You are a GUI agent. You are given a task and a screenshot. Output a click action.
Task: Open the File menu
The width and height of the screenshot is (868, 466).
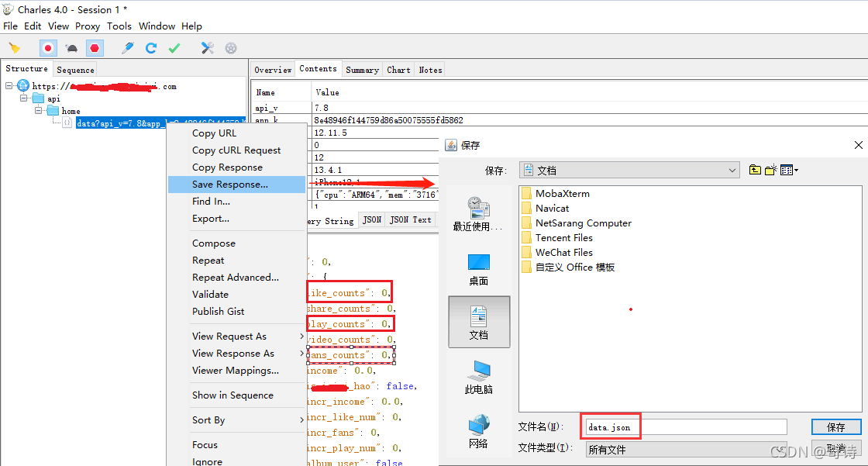[x=11, y=26]
